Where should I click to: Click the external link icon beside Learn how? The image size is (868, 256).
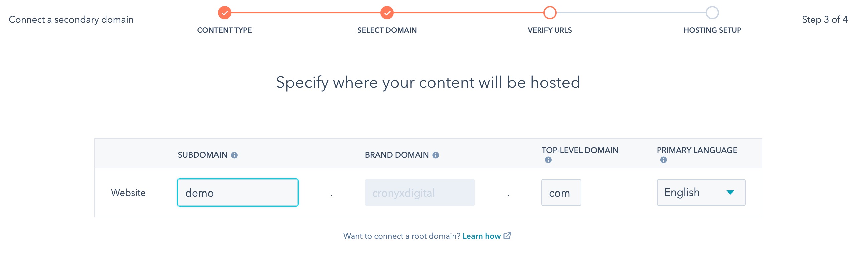click(507, 236)
